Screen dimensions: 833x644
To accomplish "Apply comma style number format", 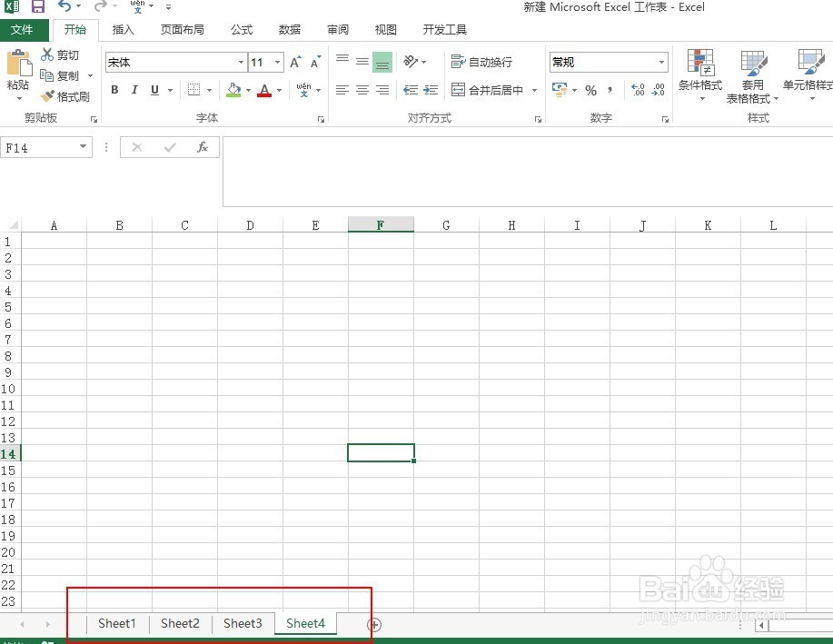I will click(610, 90).
